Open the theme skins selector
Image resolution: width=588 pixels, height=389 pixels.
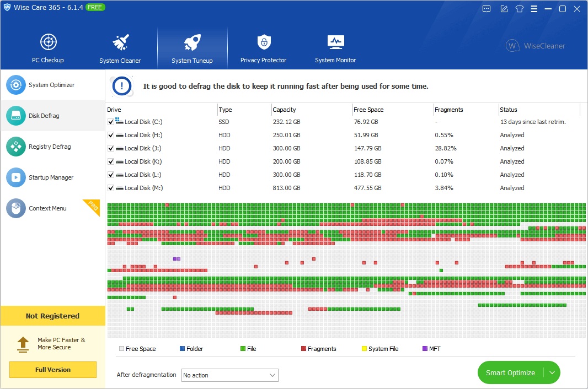(x=519, y=9)
